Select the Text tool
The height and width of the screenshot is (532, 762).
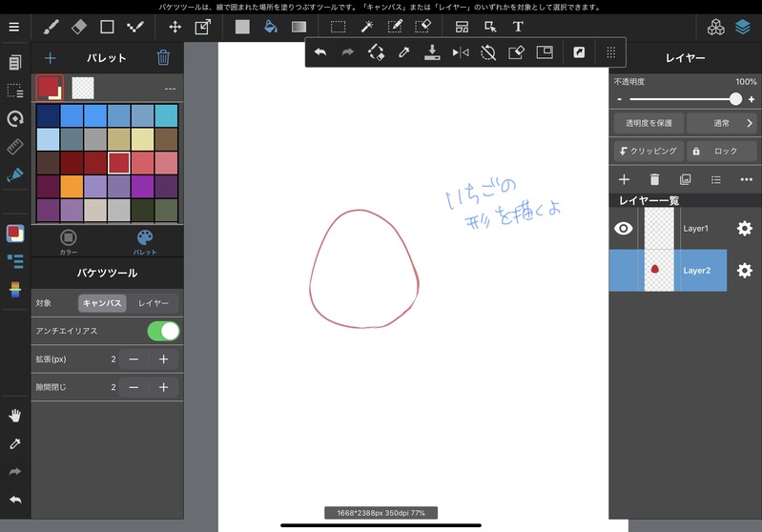pyautogui.click(x=518, y=27)
